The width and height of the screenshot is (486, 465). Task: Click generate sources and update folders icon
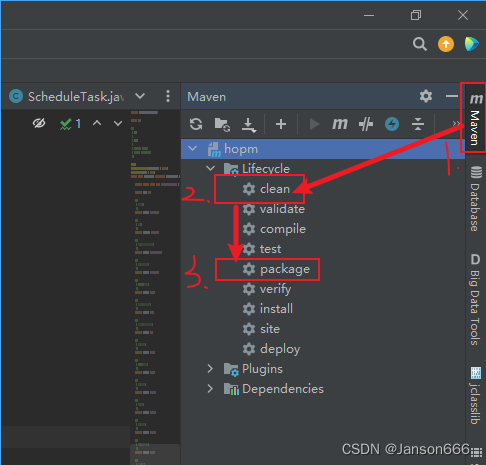point(222,125)
